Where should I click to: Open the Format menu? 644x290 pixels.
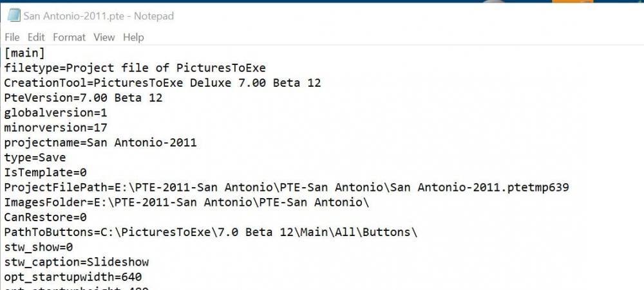coord(69,37)
